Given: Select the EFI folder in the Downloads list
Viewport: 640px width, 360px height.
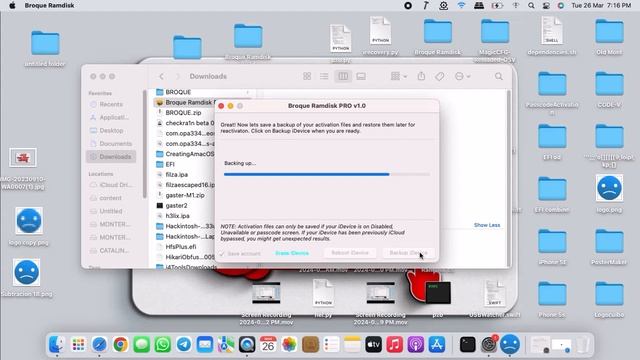Looking at the screenshot, I should 170,164.
